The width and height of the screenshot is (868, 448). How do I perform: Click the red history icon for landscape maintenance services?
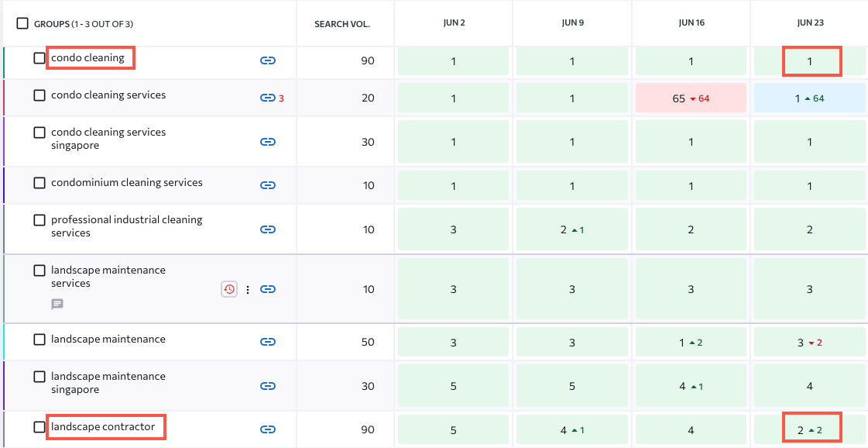point(229,289)
